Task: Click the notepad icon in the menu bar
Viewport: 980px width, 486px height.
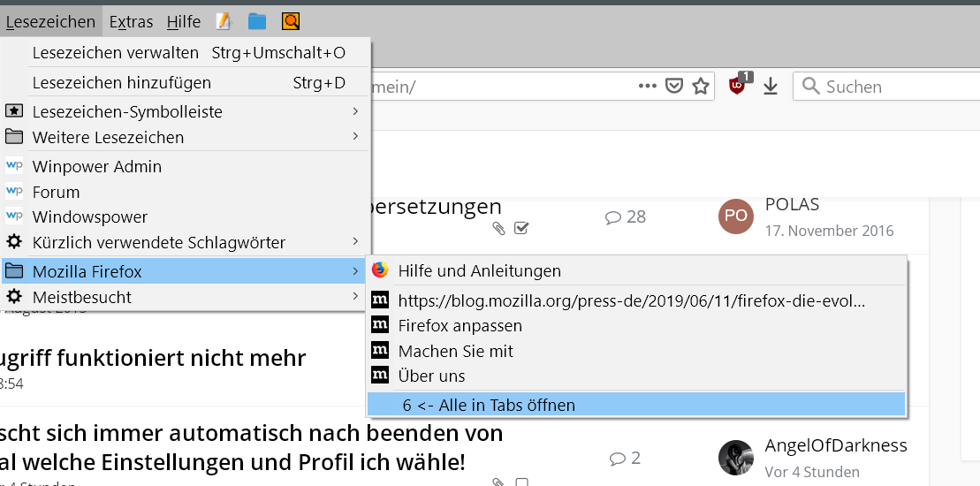Action: (x=224, y=21)
